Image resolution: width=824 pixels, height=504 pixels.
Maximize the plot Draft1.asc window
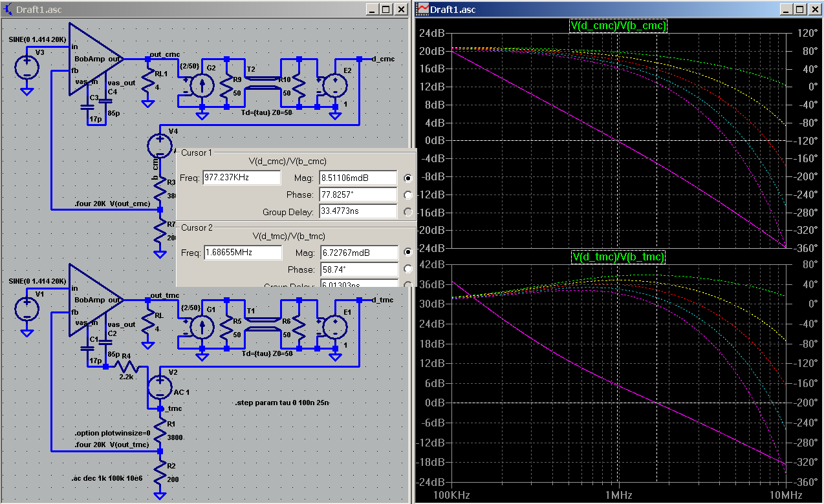pos(800,9)
